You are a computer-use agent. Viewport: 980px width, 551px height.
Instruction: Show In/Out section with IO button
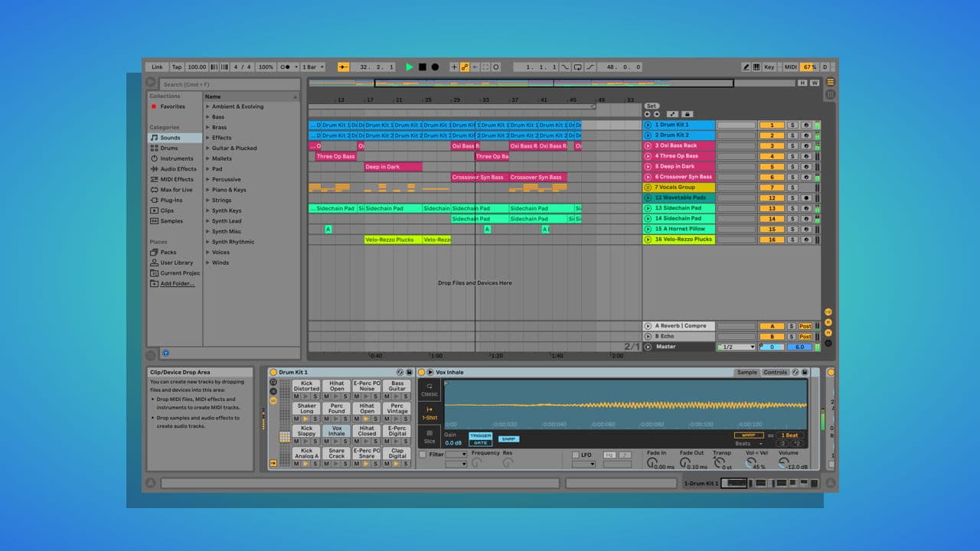coord(828,312)
